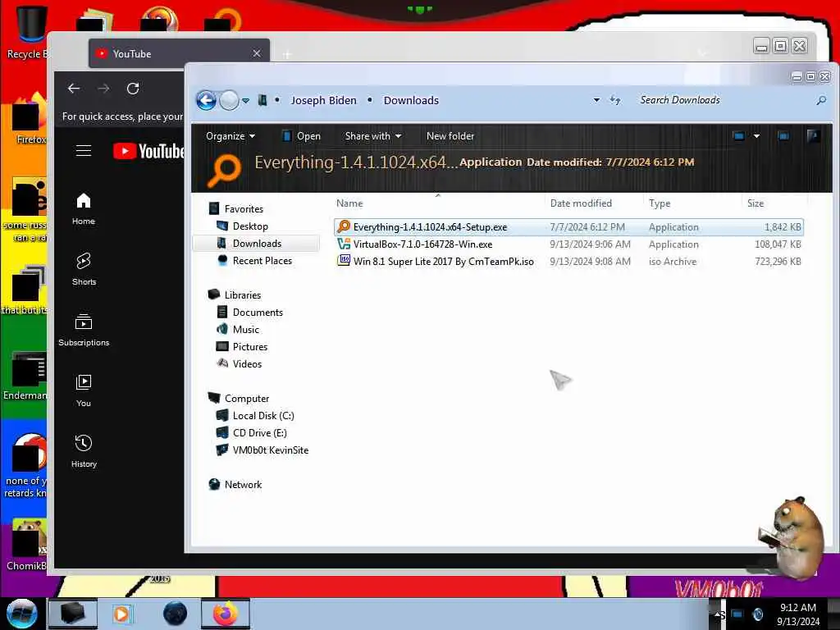Open Recycle Bin desktop icon
840x630 pixels.
coord(27,32)
